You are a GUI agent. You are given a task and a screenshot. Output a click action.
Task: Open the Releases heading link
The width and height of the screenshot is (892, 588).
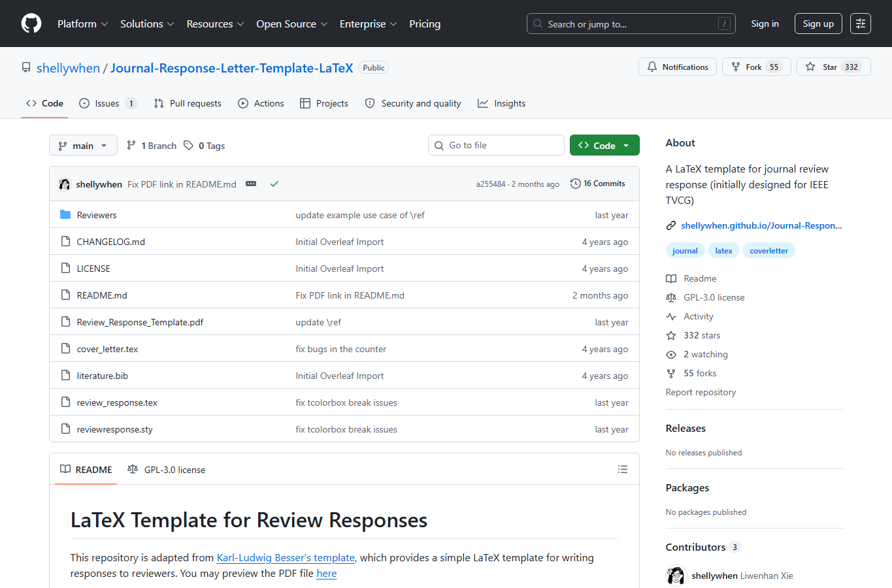[x=686, y=428]
